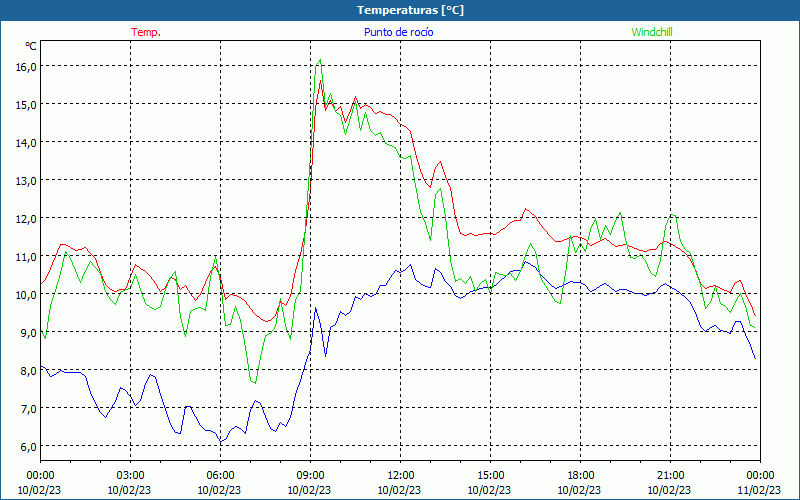Select the blue 'Punto de rocío' legend label
800x500 pixels.
point(398,32)
